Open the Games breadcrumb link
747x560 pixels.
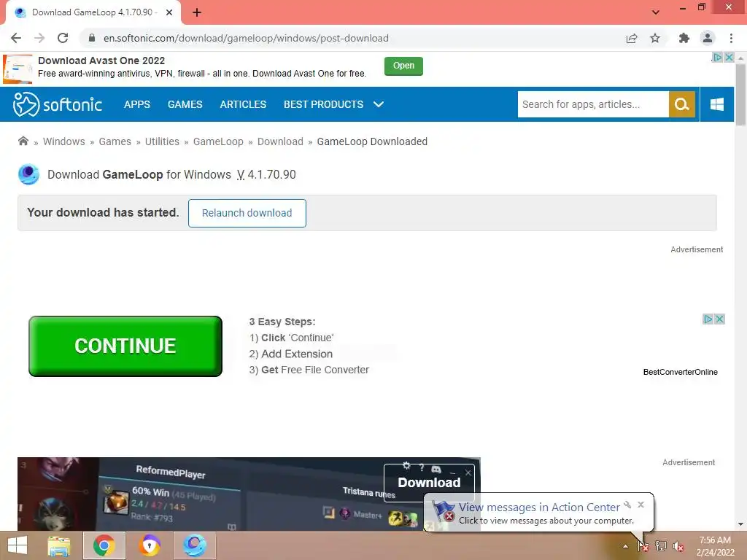point(115,141)
